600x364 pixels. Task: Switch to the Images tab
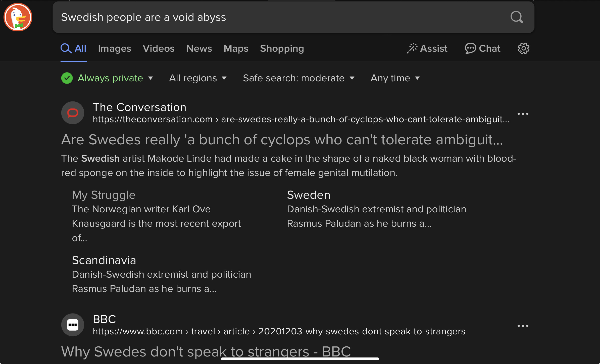[x=114, y=48]
